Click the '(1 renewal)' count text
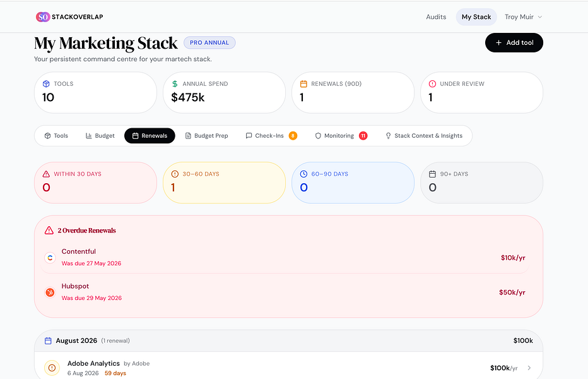The width and height of the screenshot is (588, 379). pyautogui.click(x=115, y=340)
